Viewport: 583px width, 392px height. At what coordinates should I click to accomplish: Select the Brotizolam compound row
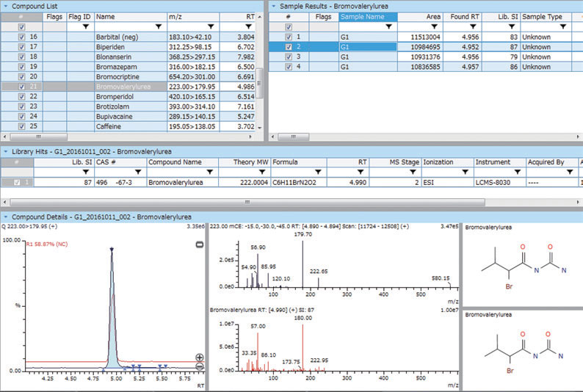(128, 106)
